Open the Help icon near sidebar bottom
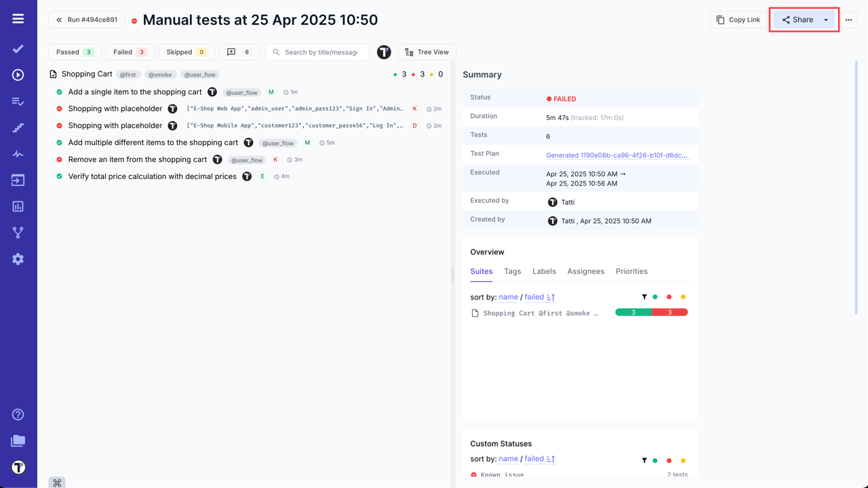The width and height of the screenshot is (868, 488). [18, 414]
